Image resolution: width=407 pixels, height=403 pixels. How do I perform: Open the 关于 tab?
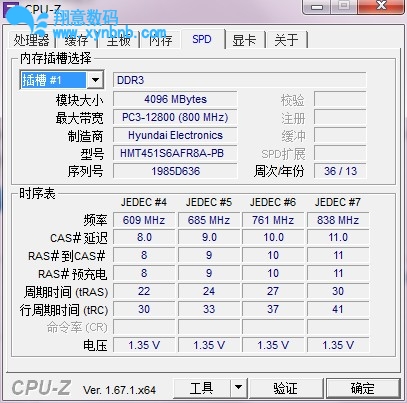286,40
